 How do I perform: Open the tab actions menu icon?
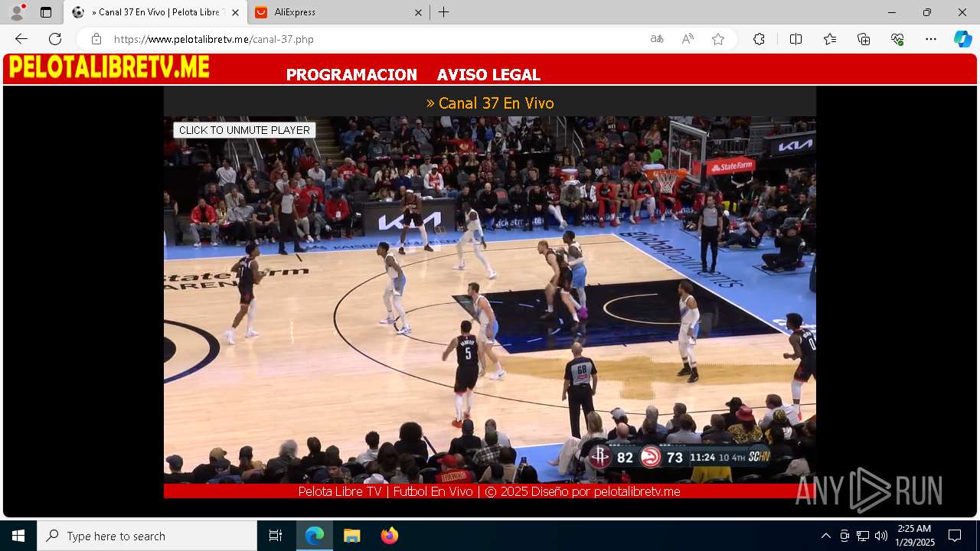[x=46, y=12]
